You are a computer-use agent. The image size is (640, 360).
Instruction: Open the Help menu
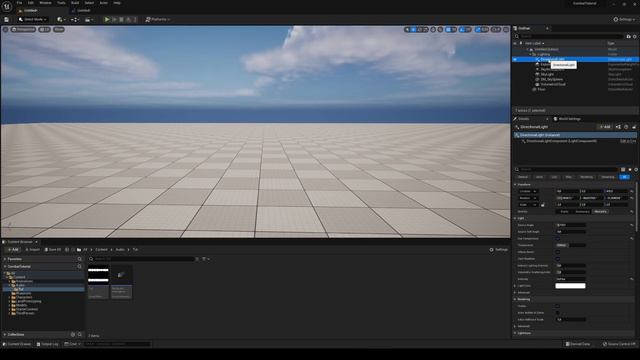pos(117,3)
